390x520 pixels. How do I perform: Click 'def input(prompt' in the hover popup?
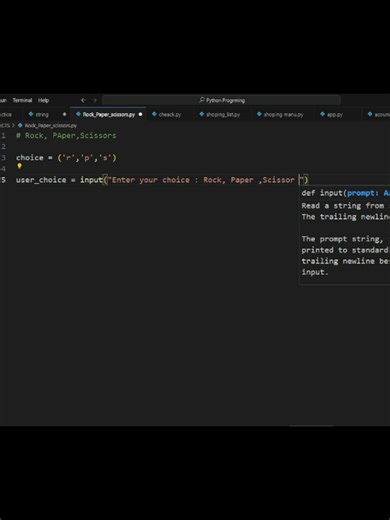point(340,193)
